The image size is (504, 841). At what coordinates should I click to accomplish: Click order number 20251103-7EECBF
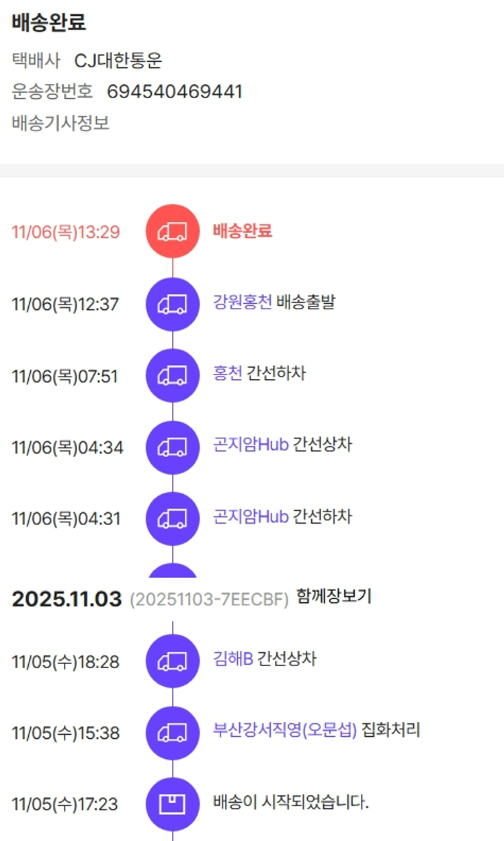tap(209, 599)
